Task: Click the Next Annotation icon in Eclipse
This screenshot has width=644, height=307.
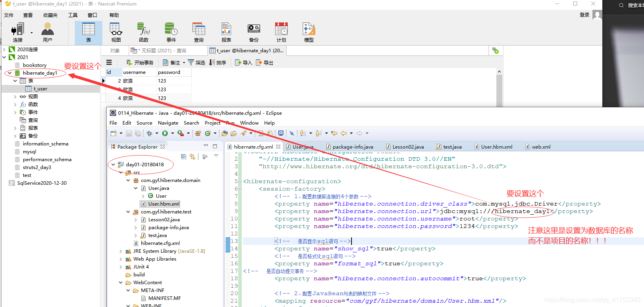Action: pos(302,133)
